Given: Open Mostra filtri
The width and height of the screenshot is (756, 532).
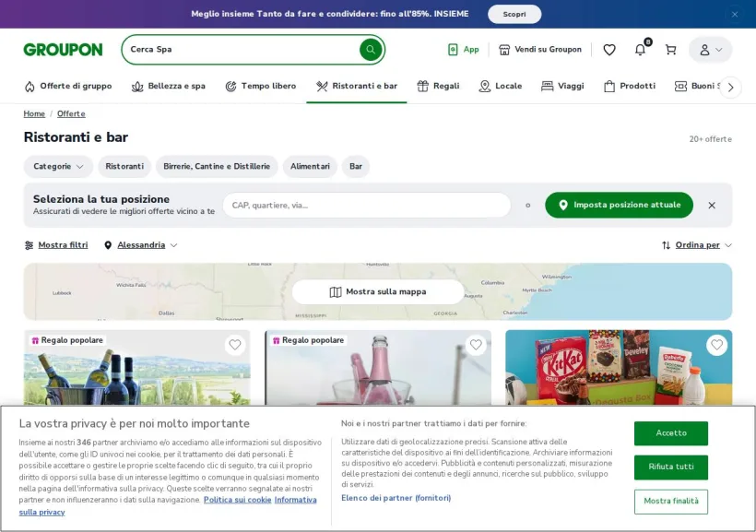Looking at the screenshot, I should coord(56,245).
